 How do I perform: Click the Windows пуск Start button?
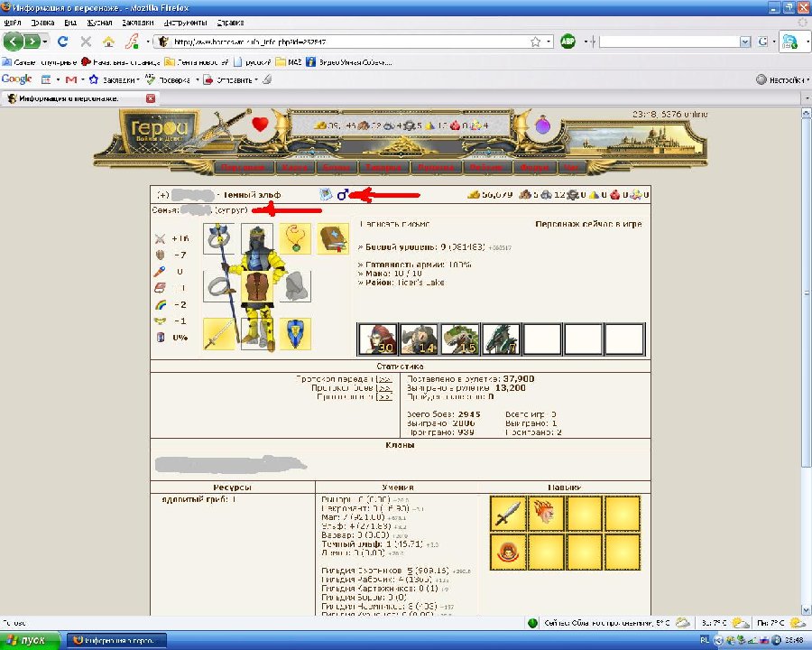coord(29,640)
